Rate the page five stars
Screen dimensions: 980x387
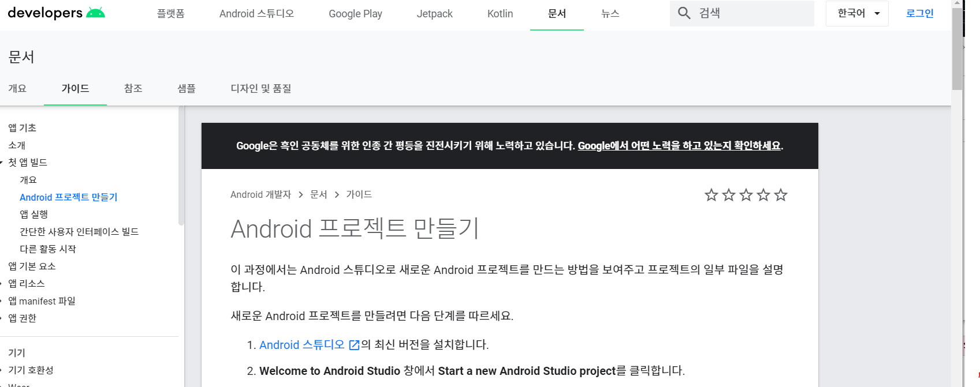[781, 195]
